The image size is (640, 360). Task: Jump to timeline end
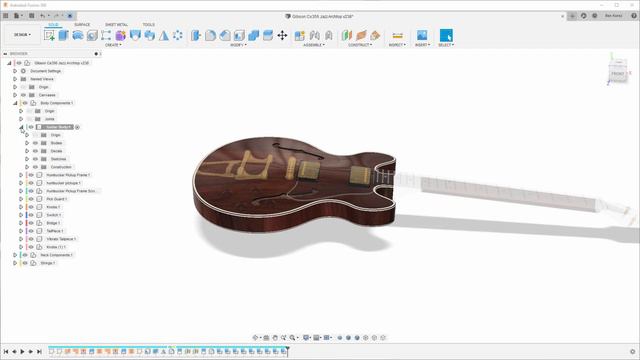click(39, 351)
